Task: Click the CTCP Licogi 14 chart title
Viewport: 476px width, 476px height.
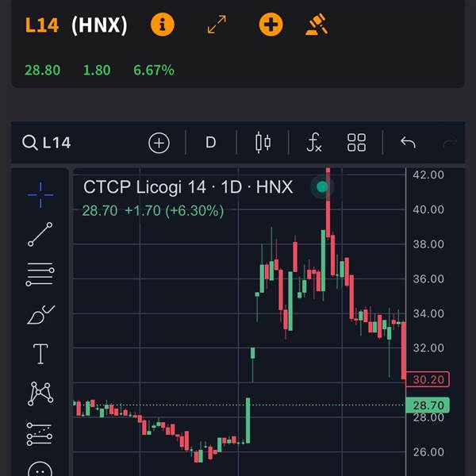Action: (188, 187)
